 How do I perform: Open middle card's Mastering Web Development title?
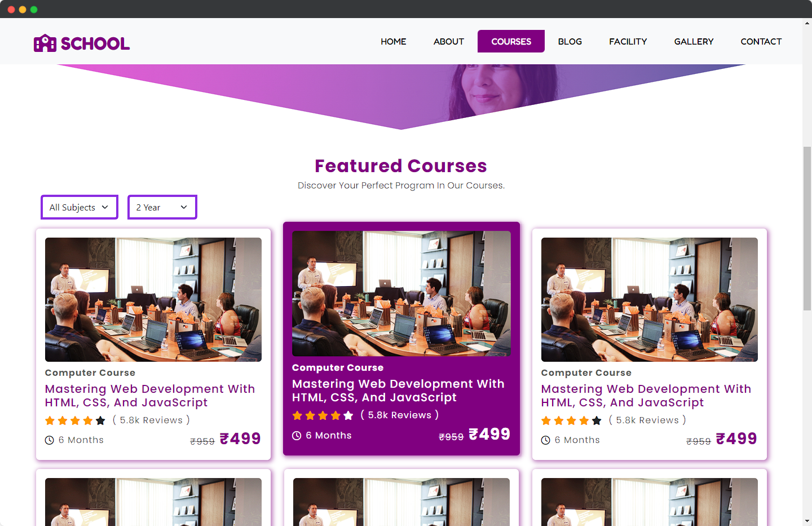point(398,391)
